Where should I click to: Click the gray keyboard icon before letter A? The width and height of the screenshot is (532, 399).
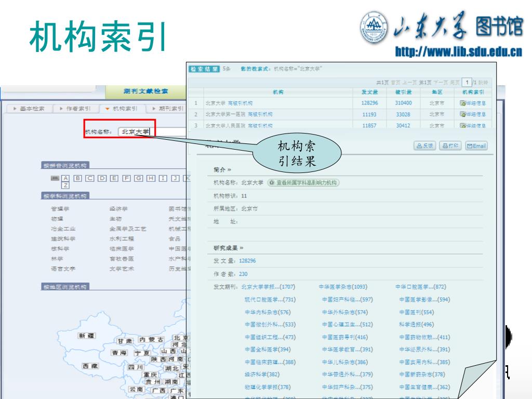tap(55, 178)
